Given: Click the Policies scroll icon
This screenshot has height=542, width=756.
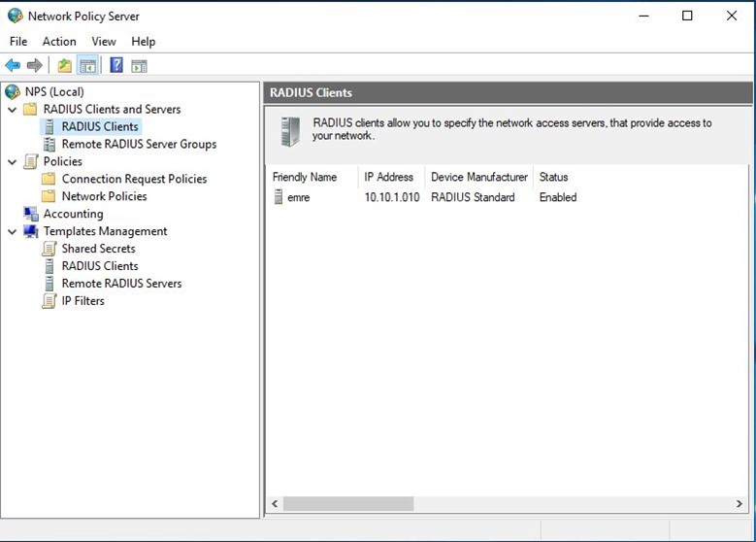Looking at the screenshot, I should coord(30,161).
